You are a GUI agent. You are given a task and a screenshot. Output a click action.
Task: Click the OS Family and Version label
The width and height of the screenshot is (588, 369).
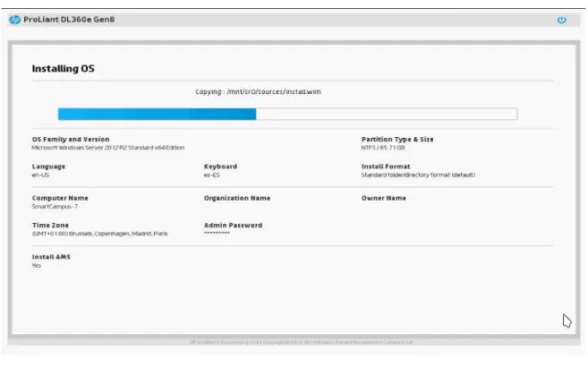coord(71,139)
